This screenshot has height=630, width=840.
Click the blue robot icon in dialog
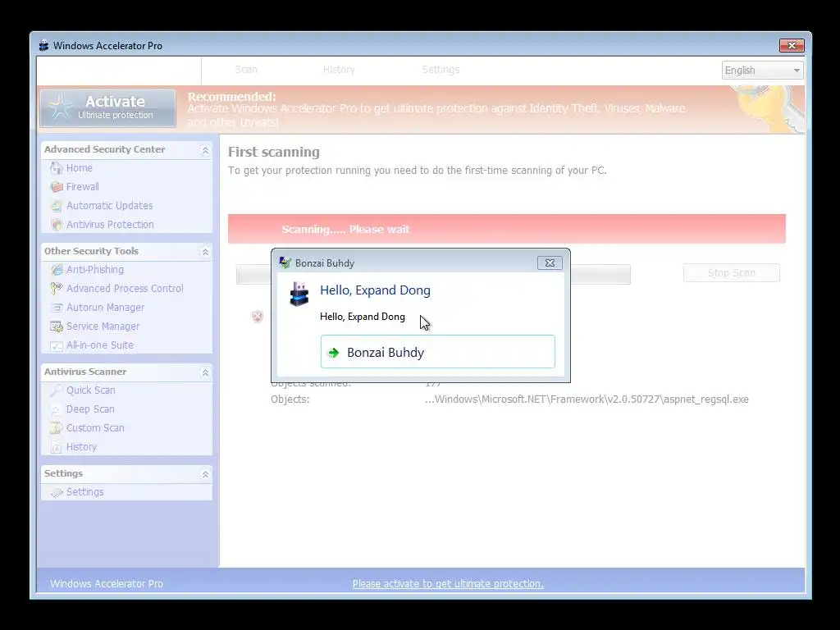click(299, 294)
